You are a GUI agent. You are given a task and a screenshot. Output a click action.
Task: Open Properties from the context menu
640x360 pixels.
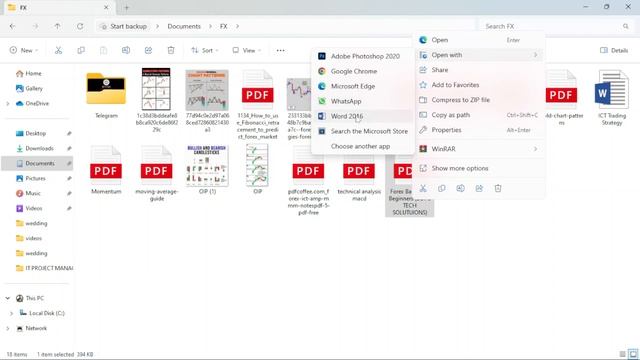tap(479, 130)
